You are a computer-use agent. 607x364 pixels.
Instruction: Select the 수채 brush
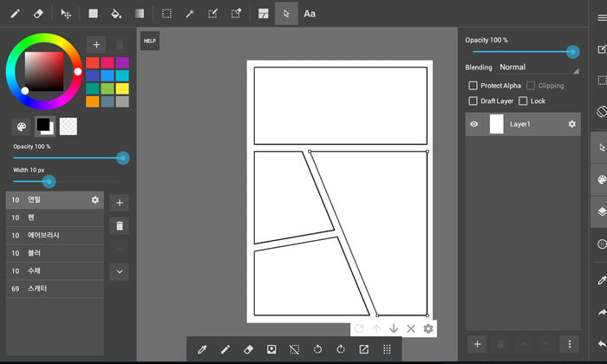coord(55,270)
